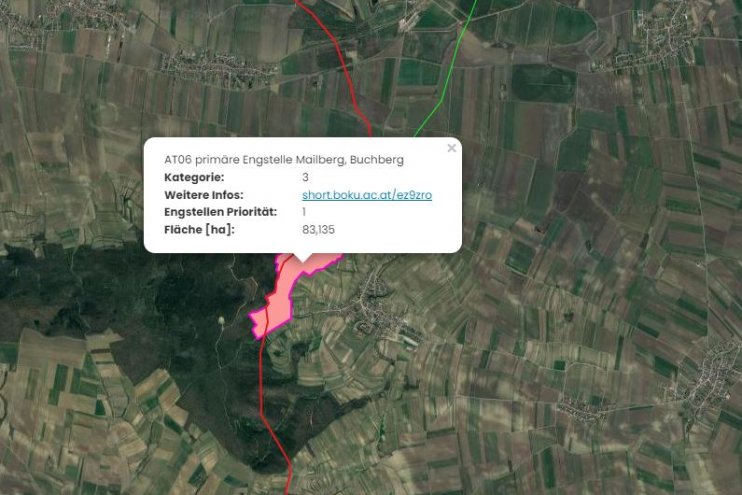This screenshot has height=495, width=742.
Task: Open the short.boku.ac.at/ez9zro link
Action: pyautogui.click(x=367, y=195)
